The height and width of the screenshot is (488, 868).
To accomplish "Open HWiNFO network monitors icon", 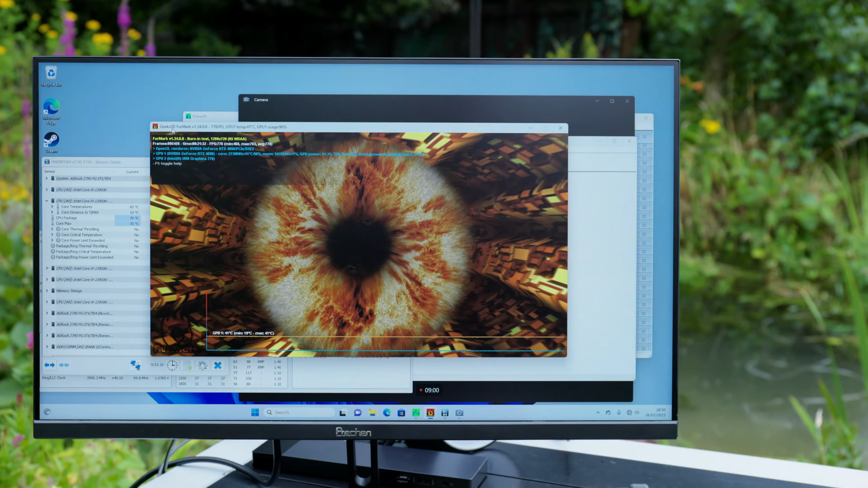I will pyautogui.click(x=135, y=365).
